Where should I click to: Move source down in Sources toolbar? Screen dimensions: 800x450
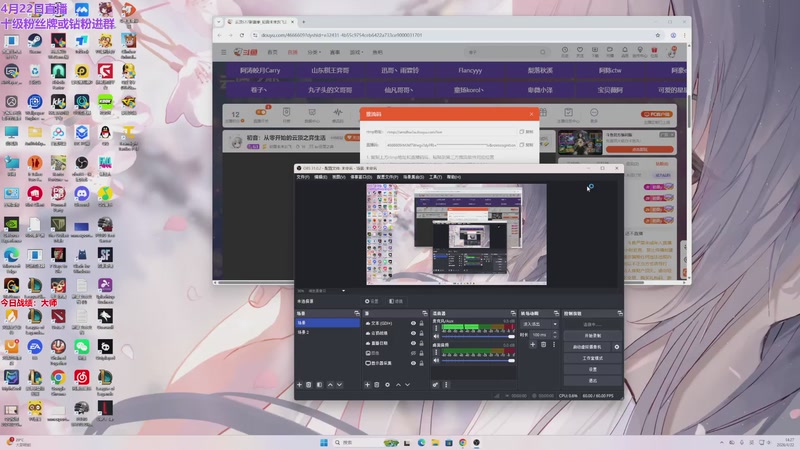(x=408, y=385)
